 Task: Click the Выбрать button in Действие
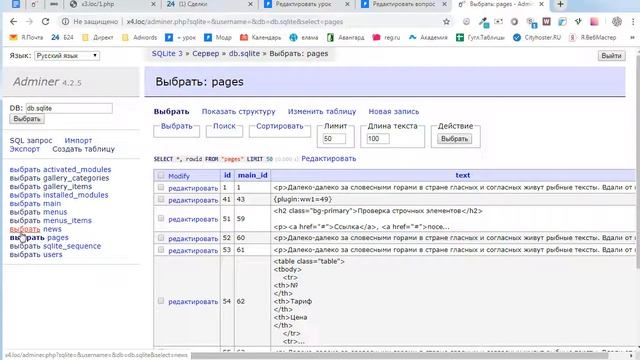[454, 139]
